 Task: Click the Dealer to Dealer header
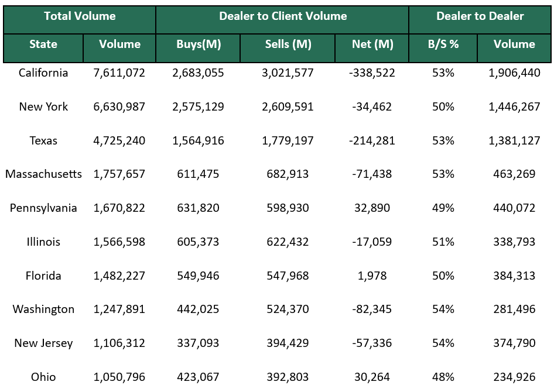coord(480,17)
